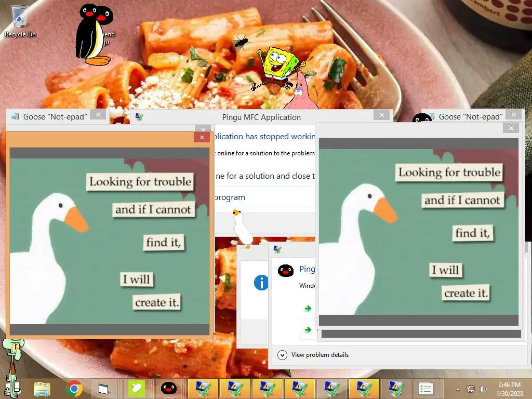Click the small walking desktop goose

pos(243,229)
